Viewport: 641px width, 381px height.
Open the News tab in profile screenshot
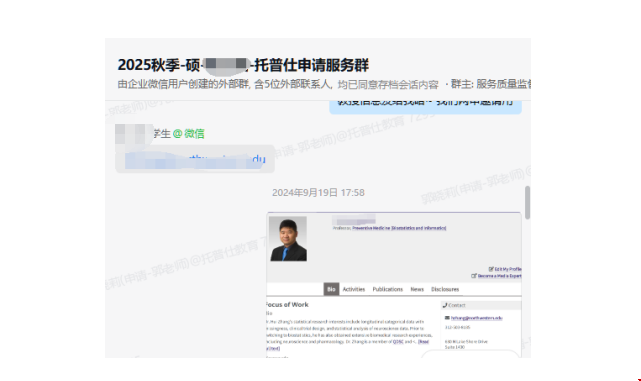pos(417,289)
